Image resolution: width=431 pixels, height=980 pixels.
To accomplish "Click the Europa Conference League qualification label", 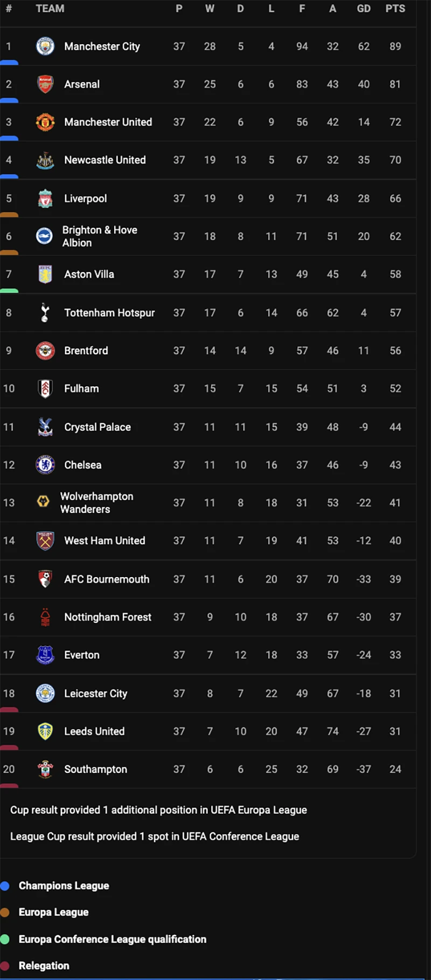I will click(x=112, y=939).
